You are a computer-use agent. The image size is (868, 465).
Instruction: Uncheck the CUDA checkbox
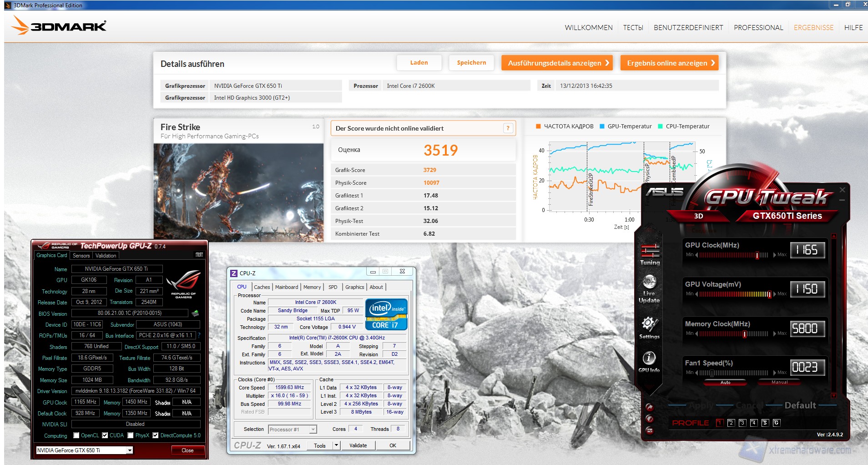click(x=105, y=435)
